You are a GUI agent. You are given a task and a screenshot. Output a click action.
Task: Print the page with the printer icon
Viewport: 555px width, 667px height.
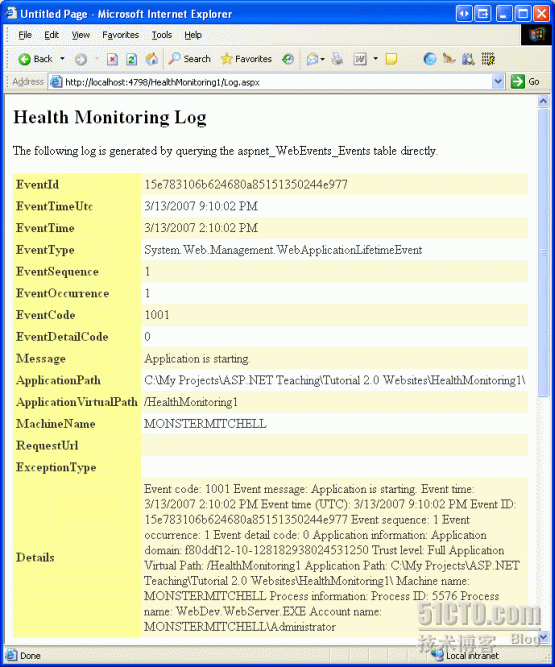click(x=337, y=59)
